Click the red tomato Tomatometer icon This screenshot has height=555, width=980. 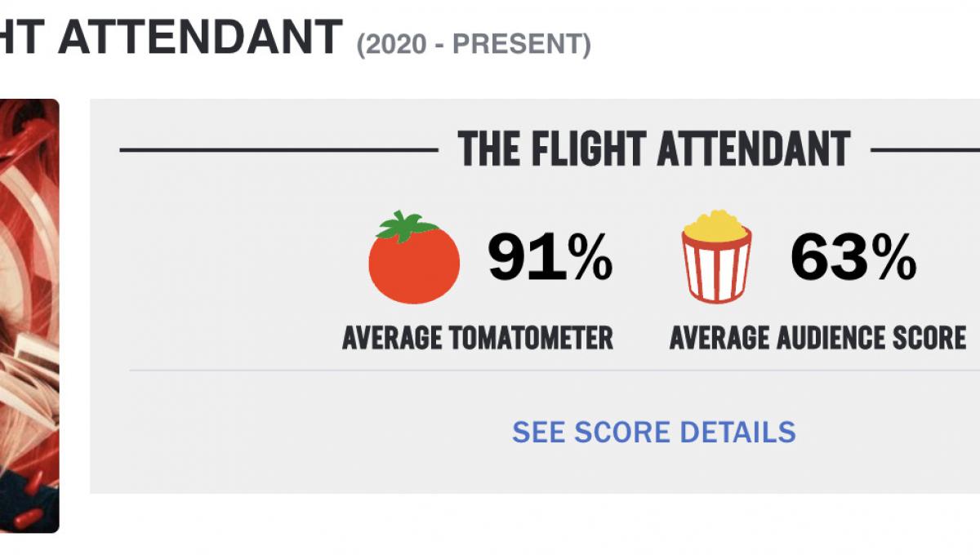[x=413, y=263]
